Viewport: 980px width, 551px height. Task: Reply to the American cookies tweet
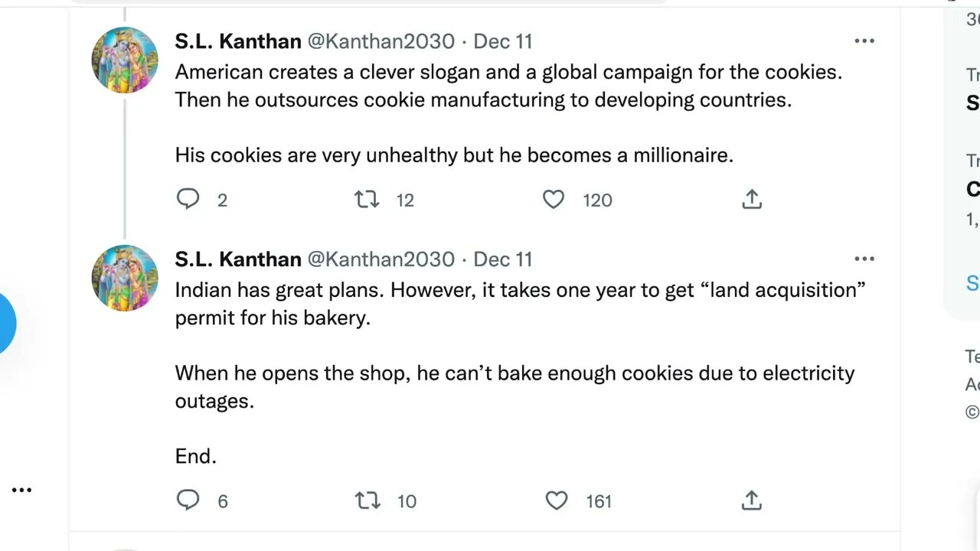[188, 200]
